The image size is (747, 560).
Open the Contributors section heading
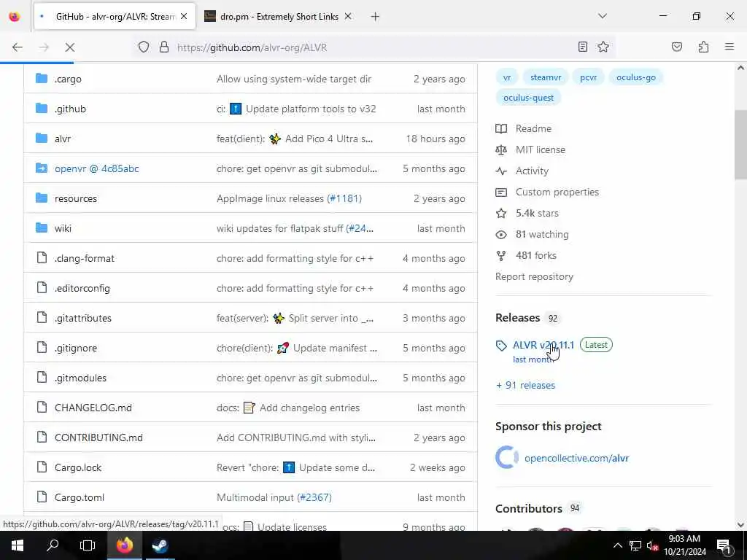pos(529,508)
